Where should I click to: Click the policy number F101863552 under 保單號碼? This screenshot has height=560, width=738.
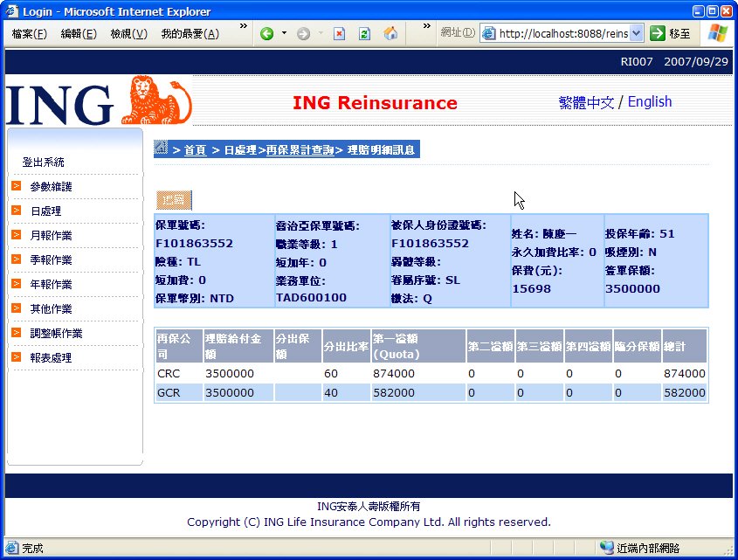pyautogui.click(x=195, y=244)
